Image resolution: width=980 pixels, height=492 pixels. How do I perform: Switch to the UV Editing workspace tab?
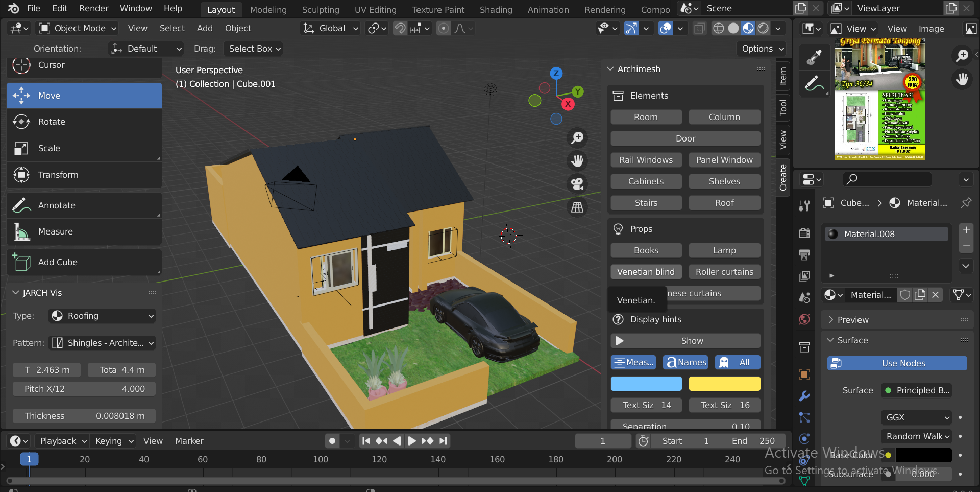pos(375,10)
